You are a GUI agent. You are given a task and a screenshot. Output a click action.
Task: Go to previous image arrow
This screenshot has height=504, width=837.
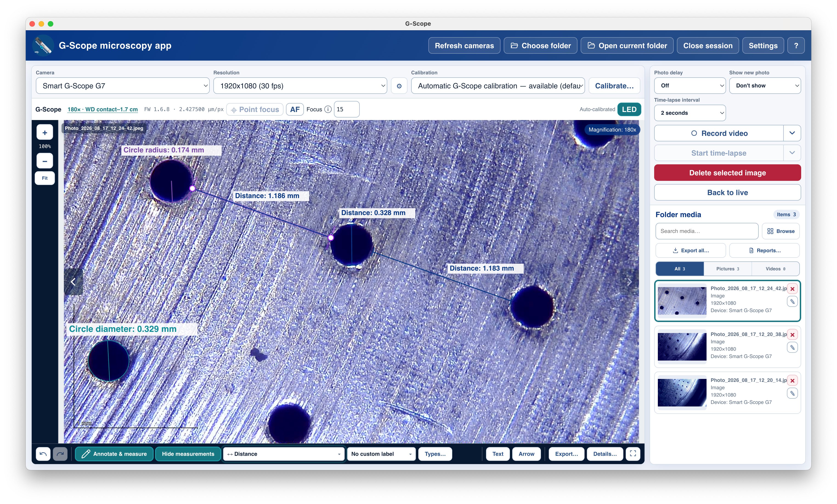click(73, 282)
